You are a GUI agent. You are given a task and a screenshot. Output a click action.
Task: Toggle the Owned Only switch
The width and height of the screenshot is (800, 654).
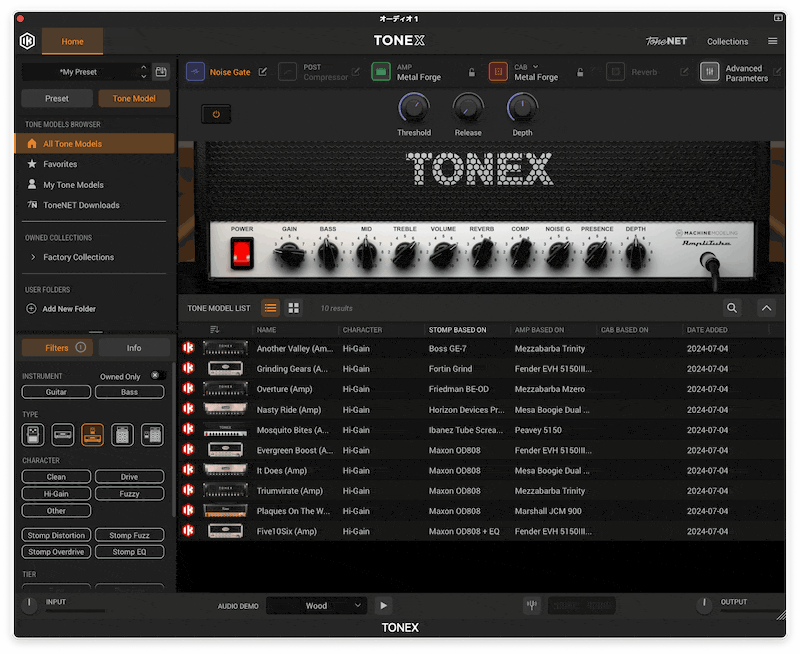pyautogui.click(x=158, y=375)
